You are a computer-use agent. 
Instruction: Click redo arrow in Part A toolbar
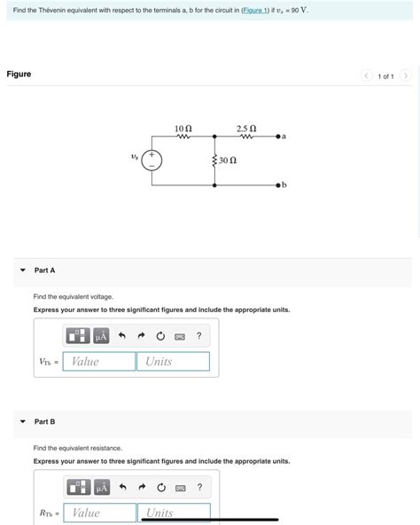pyautogui.click(x=141, y=335)
